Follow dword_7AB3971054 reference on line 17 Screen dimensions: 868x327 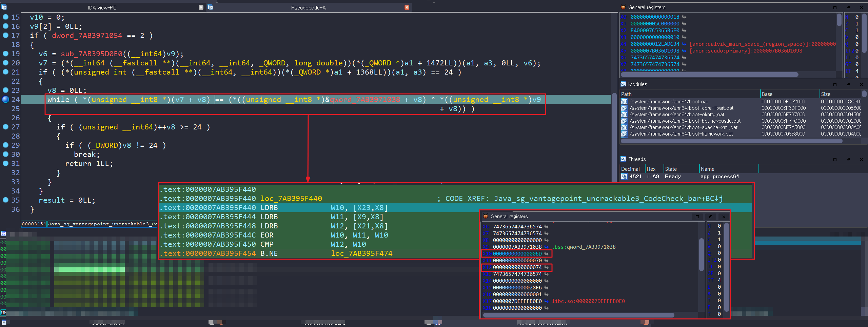coord(87,35)
